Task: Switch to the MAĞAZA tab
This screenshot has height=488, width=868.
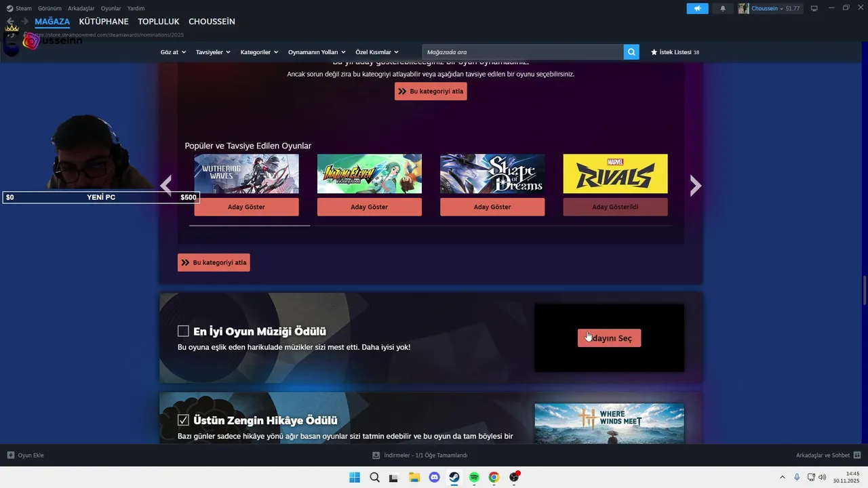Action: 52,22
